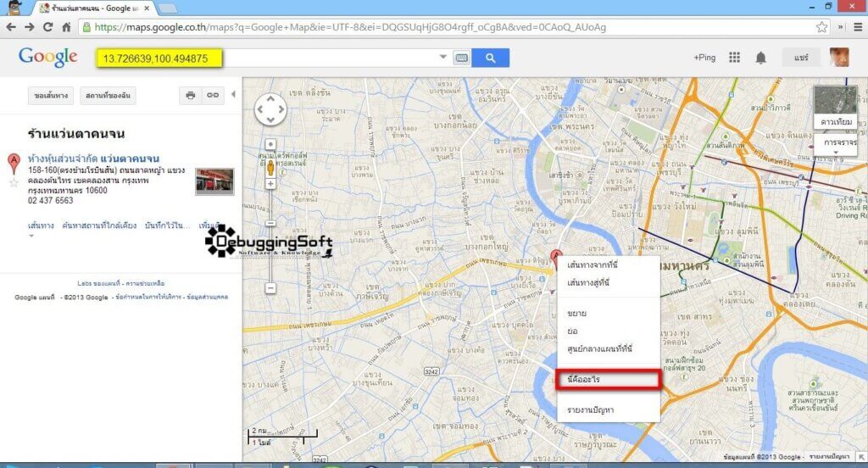Open a new browser tab

tap(168, 8)
